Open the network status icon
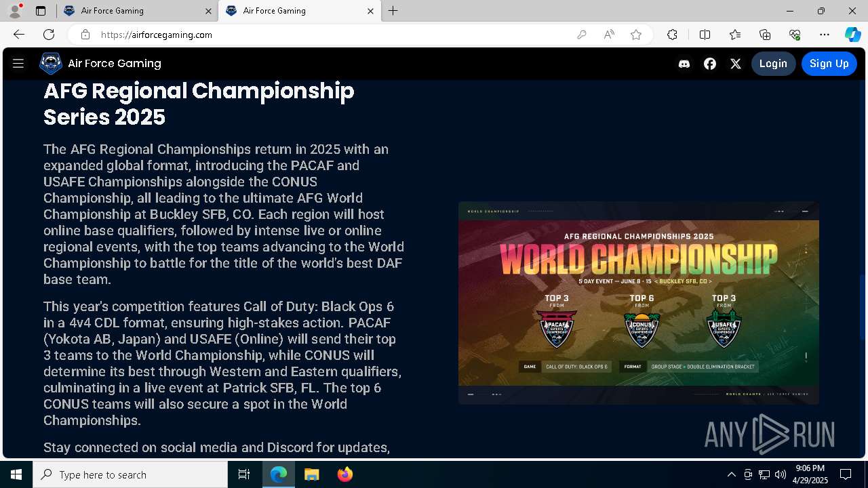 click(x=764, y=474)
